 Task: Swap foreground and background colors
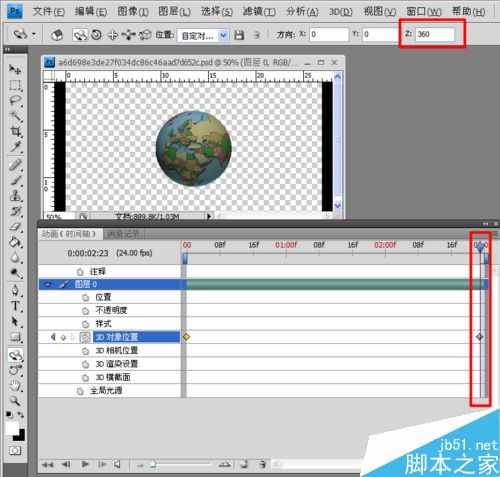[x=21, y=415]
